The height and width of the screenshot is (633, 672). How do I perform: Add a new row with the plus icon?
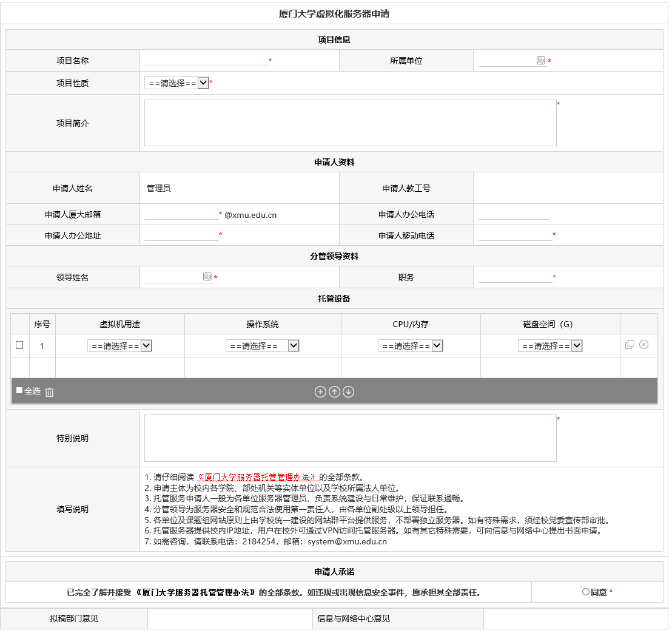tap(320, 392)
